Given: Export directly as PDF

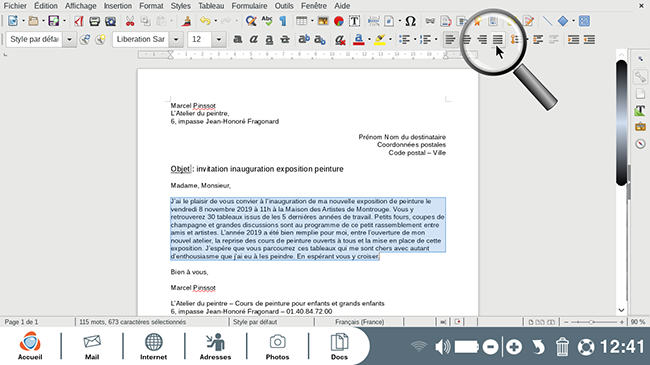Looking at the screenshot, I should pyautogui.click(x=78, y=21).
